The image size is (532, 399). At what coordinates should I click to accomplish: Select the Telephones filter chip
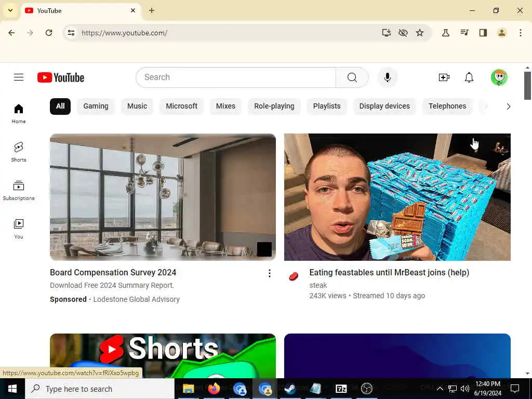coord(447,106)
